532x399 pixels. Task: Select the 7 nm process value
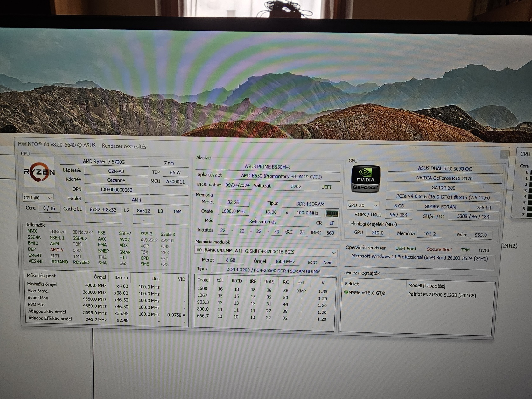click(169, 163)
